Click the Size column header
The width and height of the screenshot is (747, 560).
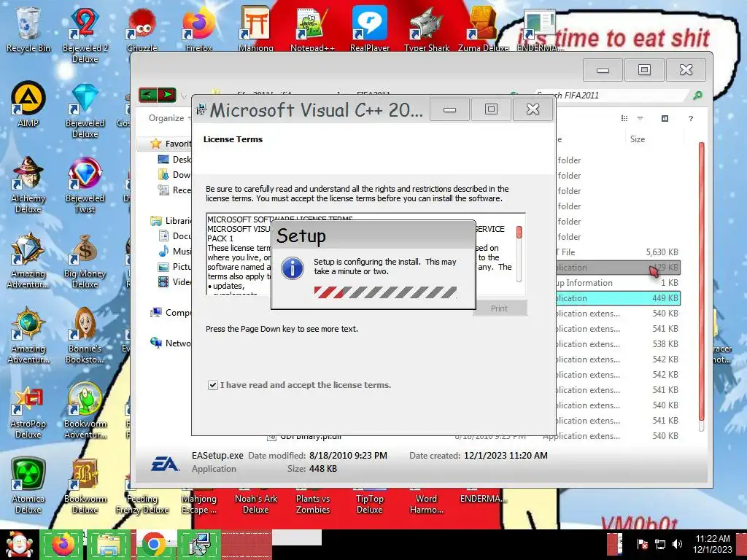point(637,139)
